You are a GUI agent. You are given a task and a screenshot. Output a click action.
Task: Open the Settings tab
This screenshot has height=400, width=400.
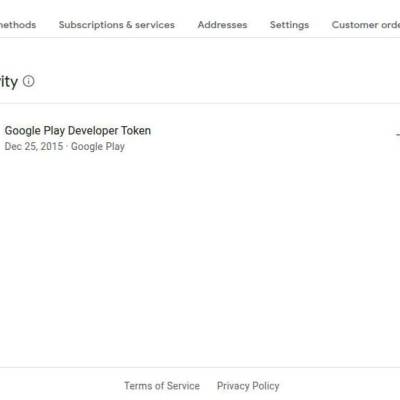click(289, 25)
